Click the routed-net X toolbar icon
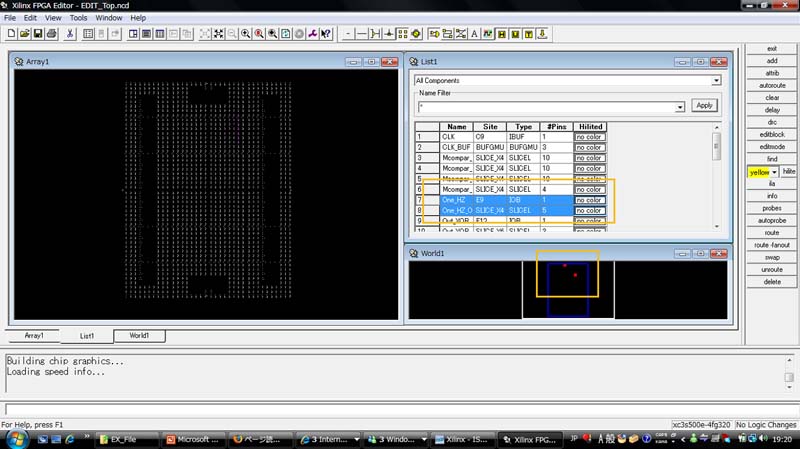 pos(461,34)
